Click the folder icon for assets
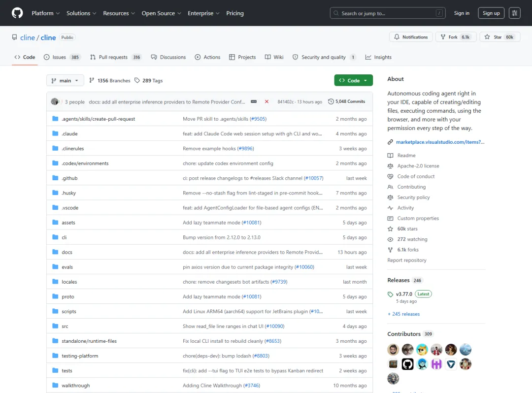532x393 pixels. (55, 223)
